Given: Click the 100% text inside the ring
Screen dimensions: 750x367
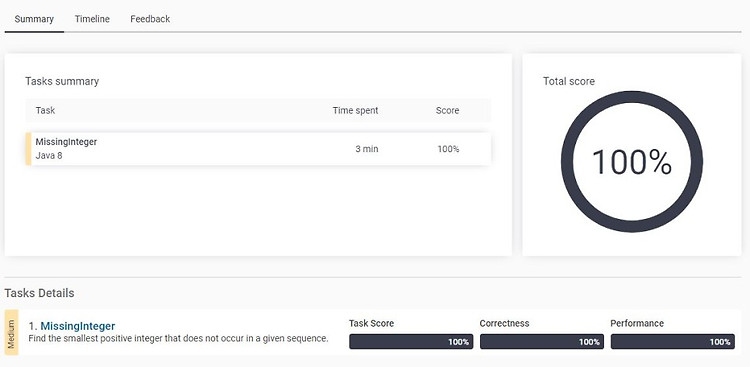Looking at the screenshot, I should tap(632, 162).
